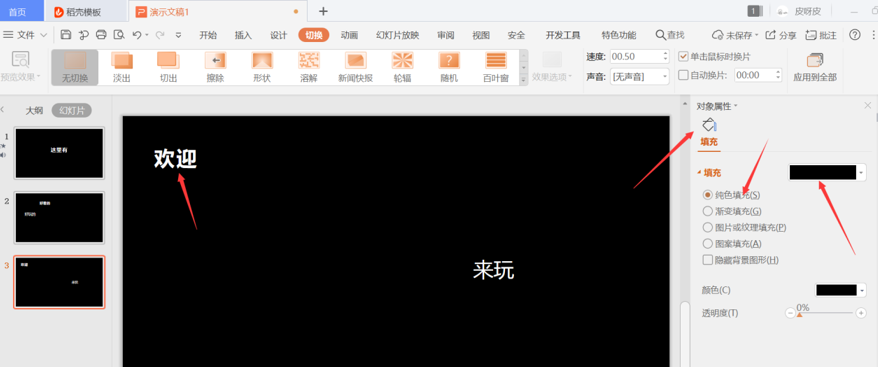
Task: Open the 插入 ribbon tab
Action: (243, 35)
